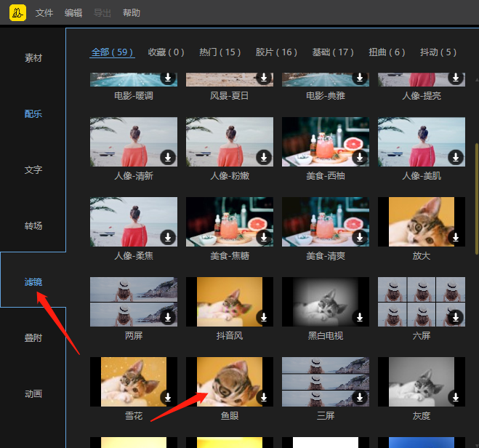Select the 六屏 filter thumbnail
Image resolution: width=479 pixels, height=448 pixels.
click(421, 301)
